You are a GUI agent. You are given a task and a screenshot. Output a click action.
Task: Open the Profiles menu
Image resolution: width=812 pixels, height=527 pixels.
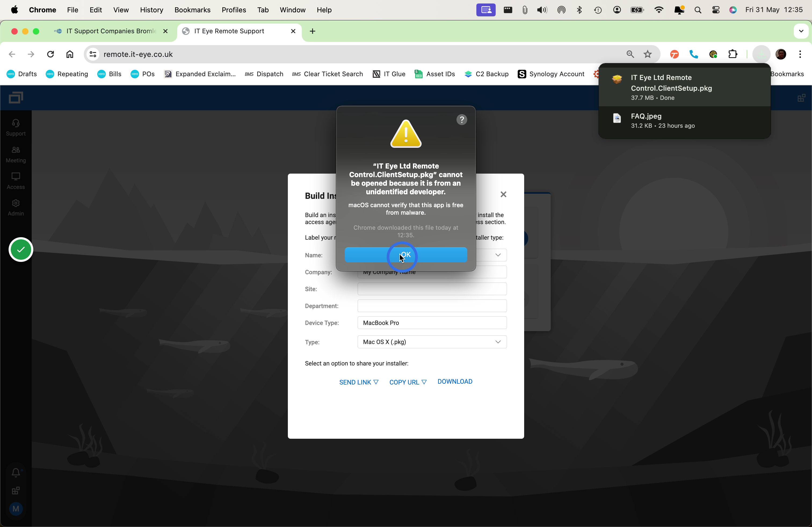click(x=234, y=10)
